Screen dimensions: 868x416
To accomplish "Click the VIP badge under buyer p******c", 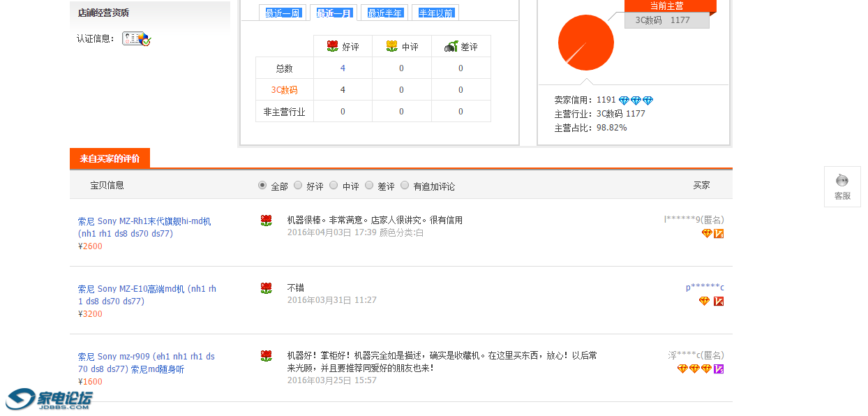I will [x=719, y=301].
